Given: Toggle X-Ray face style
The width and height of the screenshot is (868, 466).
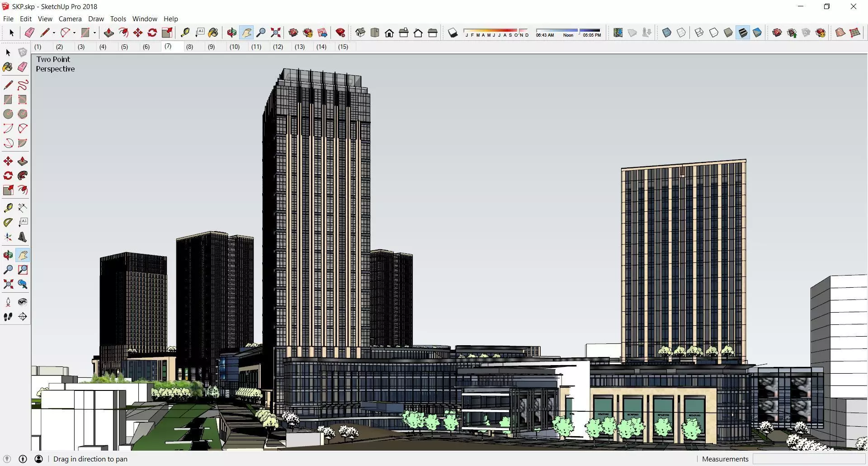Looking at the screenshot, I should point(667,33).
